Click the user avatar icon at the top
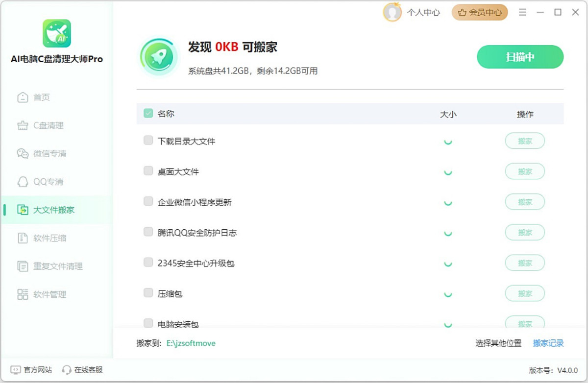The height and width of the screenshot is (383, 588). 392,13
